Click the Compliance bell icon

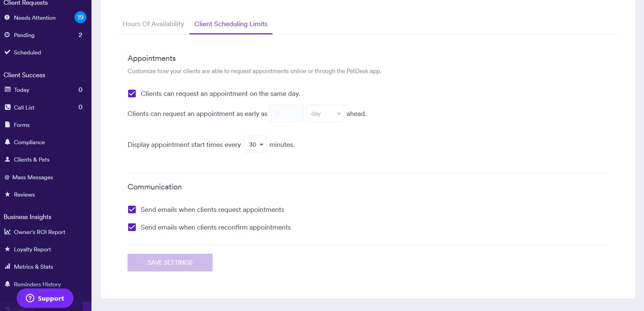coord(7,142)
